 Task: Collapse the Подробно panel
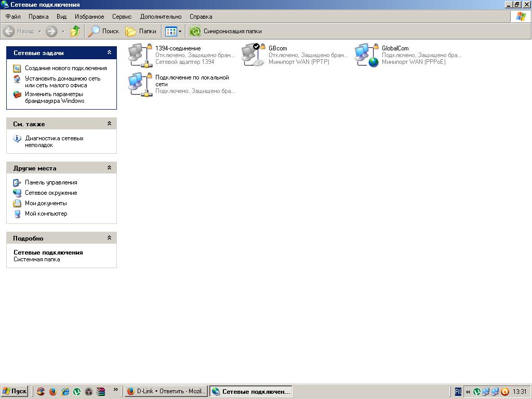[x=109, y=238]
